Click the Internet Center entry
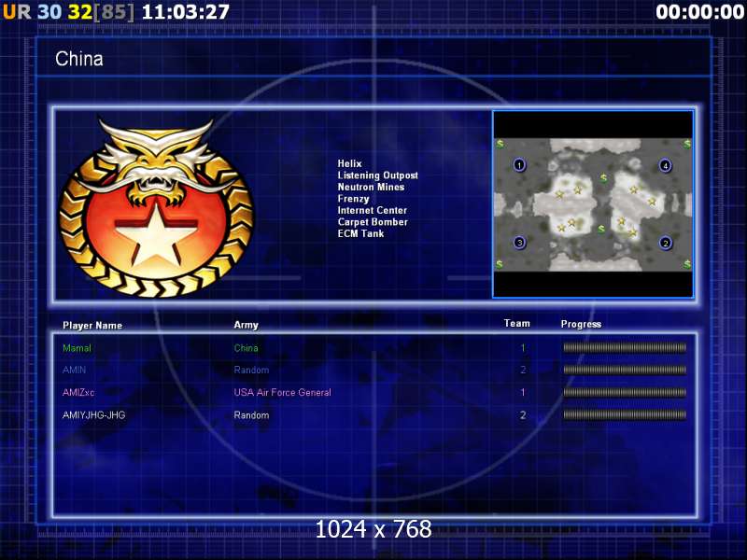 coord(372,210)
